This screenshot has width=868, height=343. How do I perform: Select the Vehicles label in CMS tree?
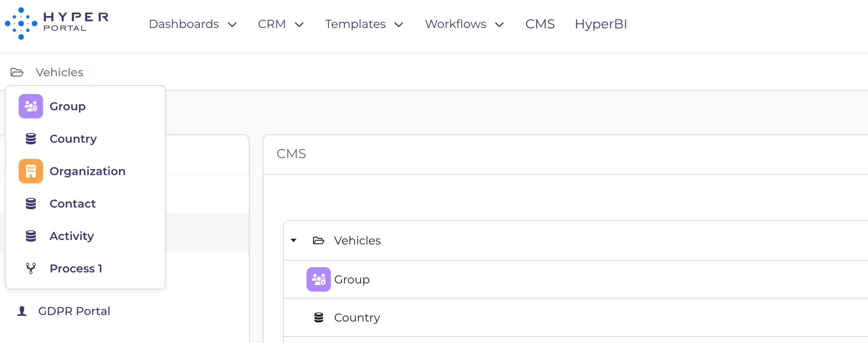(x=357, y=240)
